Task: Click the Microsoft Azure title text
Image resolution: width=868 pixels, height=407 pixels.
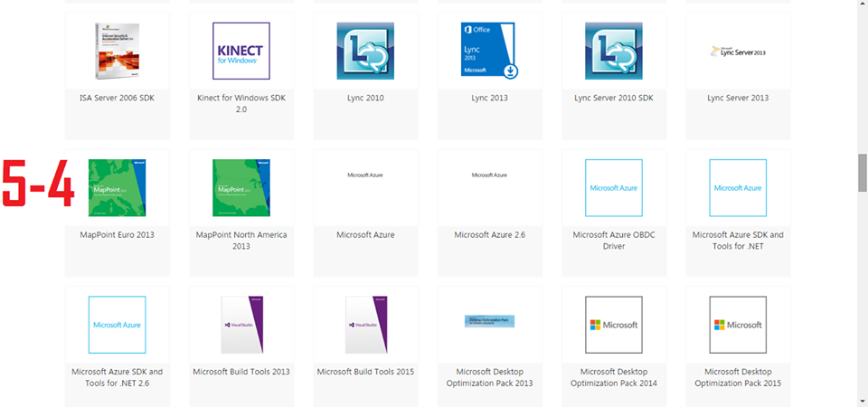Action: pyautogui.click(x=365, y=235)
